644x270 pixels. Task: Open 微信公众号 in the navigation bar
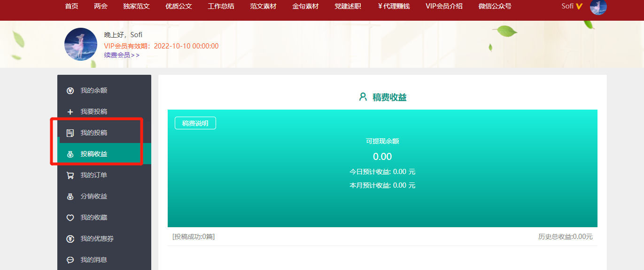(495, 7)
